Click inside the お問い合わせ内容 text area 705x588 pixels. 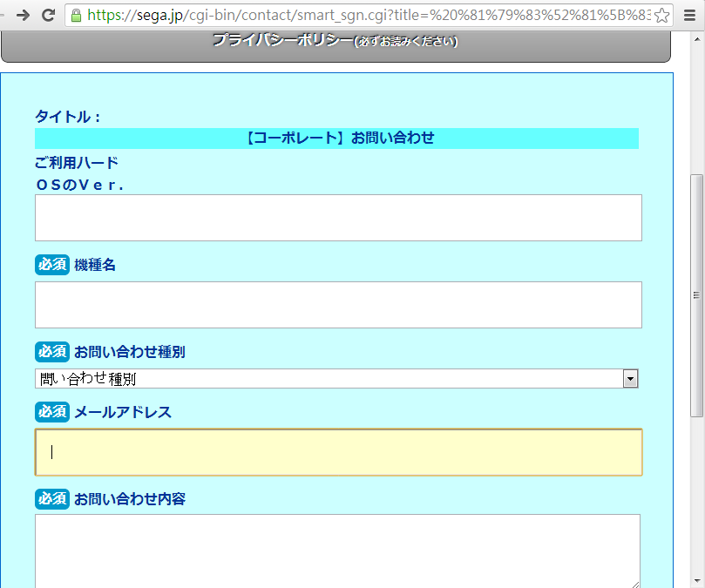pos(336,551)
